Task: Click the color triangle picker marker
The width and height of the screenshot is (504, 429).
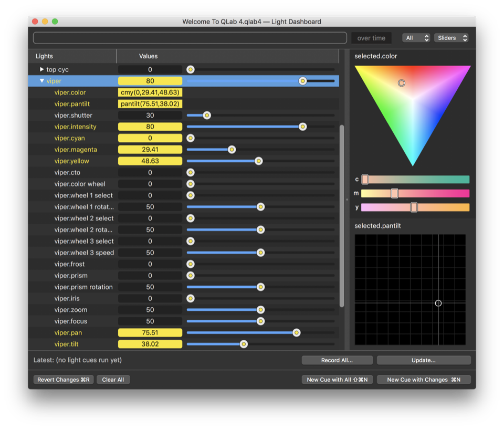Action: tap(402, 83)
